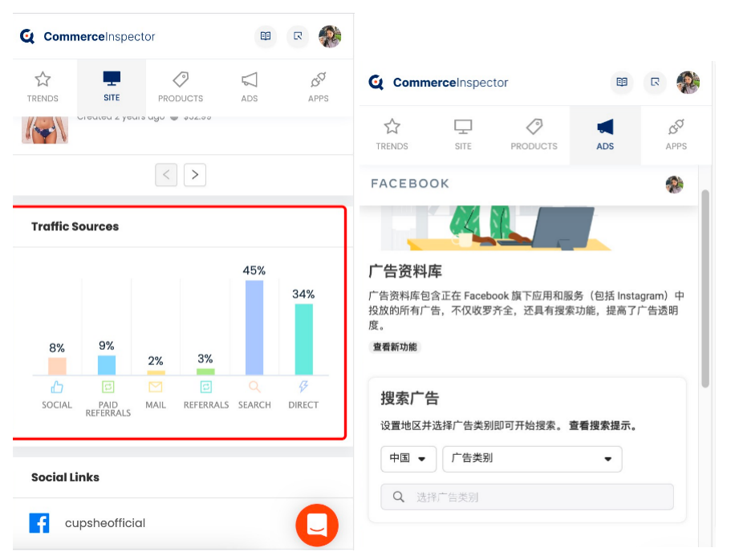
Task: Open the Intercom chat bubble
Action: 317,526
